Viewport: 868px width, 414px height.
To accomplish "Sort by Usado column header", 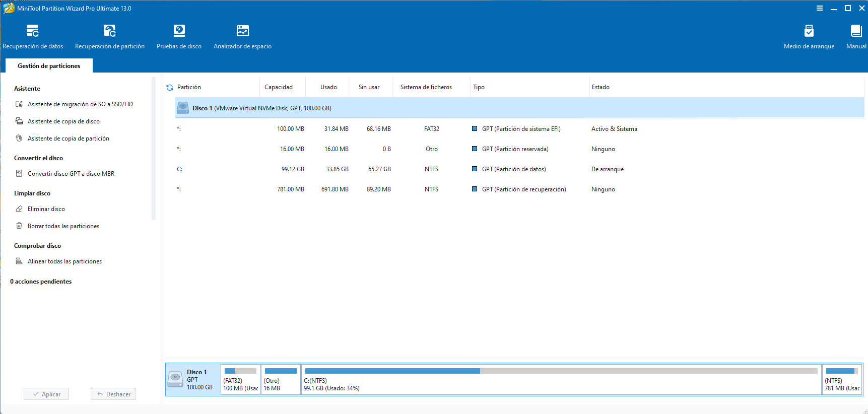I will click(x=328, y=87).
